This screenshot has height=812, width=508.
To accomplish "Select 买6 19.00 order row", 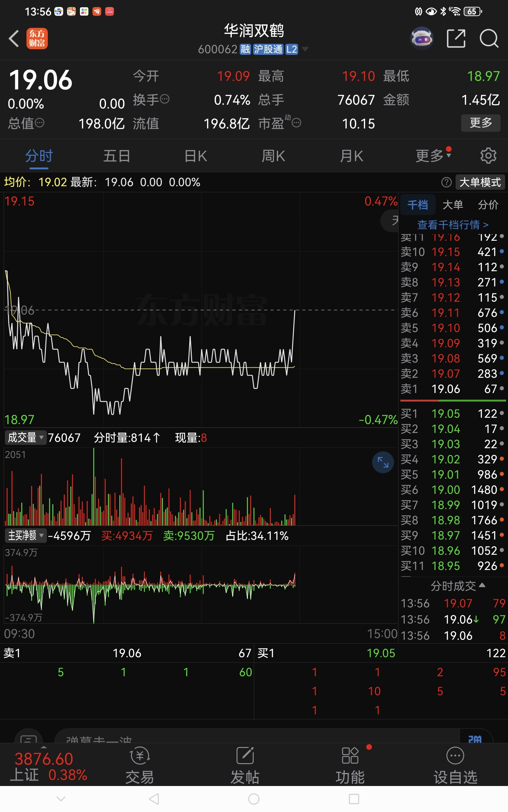I will coord(452,489).
